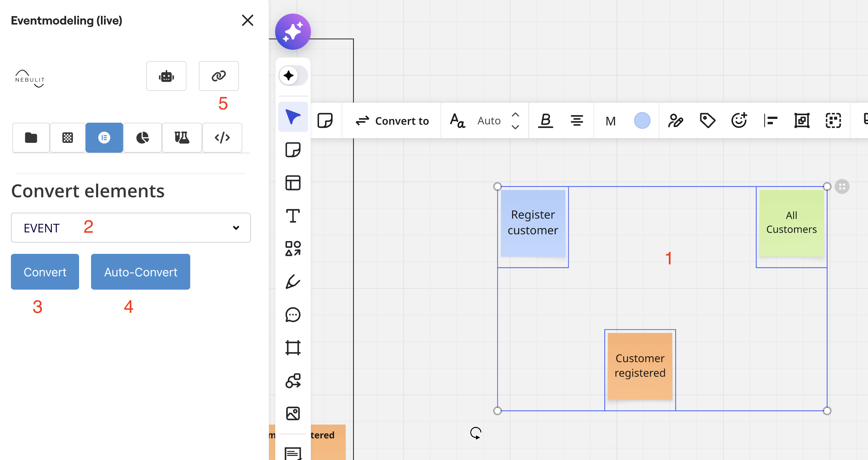Select the Frame tool
This screenshot has height=460, width=868.
[293, 348]
